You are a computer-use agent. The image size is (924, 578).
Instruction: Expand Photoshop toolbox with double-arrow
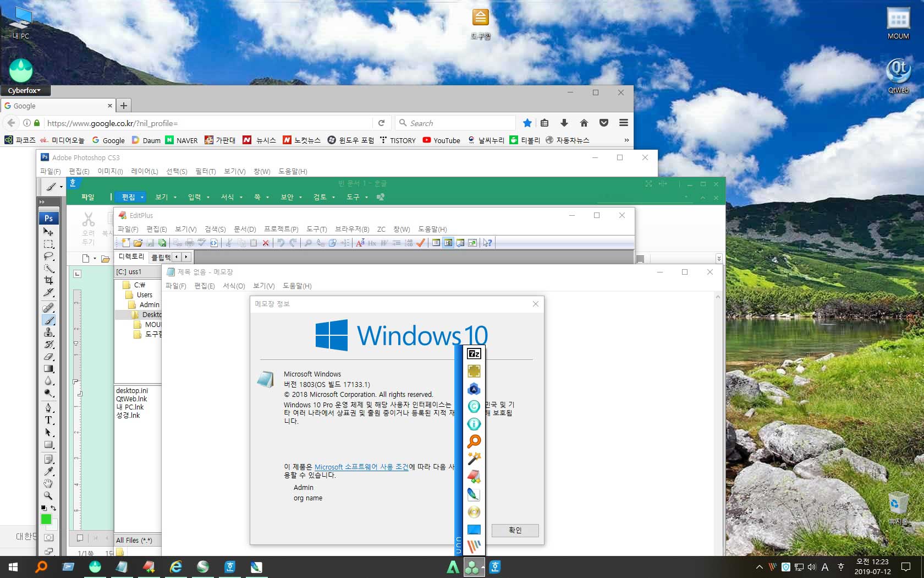click(42, 202)
